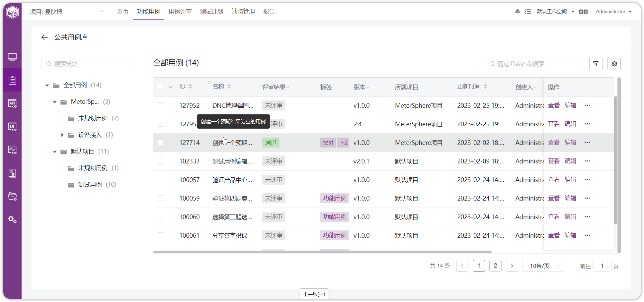
Task: Open the 项目: 易快报 project dropdown
Action: pos(67,12)
